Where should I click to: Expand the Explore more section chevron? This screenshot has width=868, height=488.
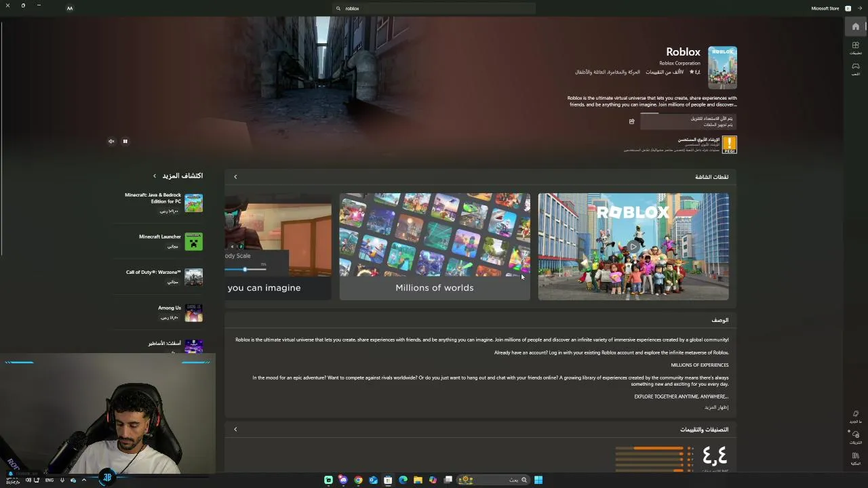pos(155,176)
